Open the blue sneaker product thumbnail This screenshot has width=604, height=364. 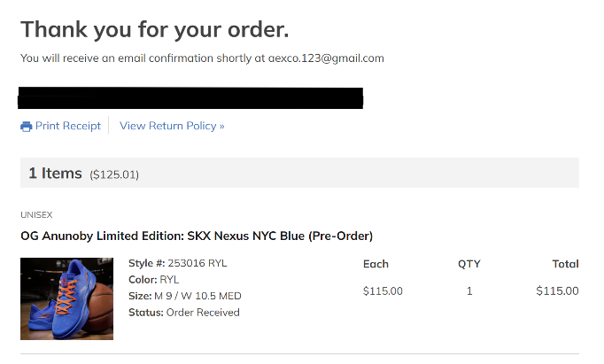click(67, 298)
